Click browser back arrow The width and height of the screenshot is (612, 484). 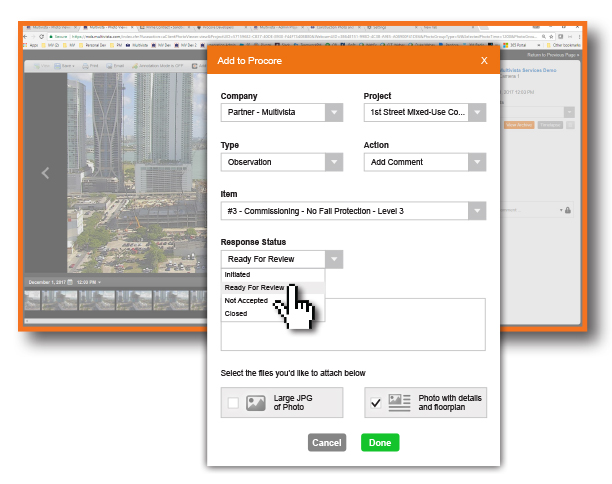25,36
